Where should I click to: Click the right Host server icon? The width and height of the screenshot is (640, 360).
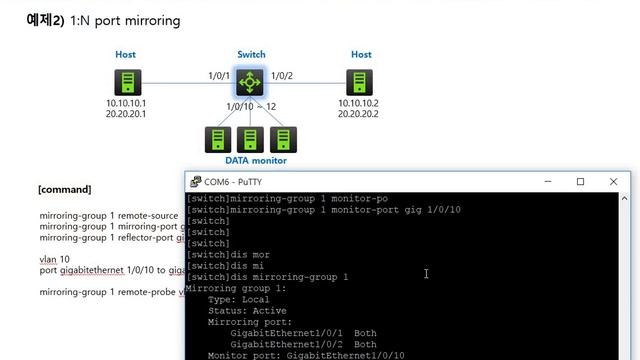tap(359, 82)
